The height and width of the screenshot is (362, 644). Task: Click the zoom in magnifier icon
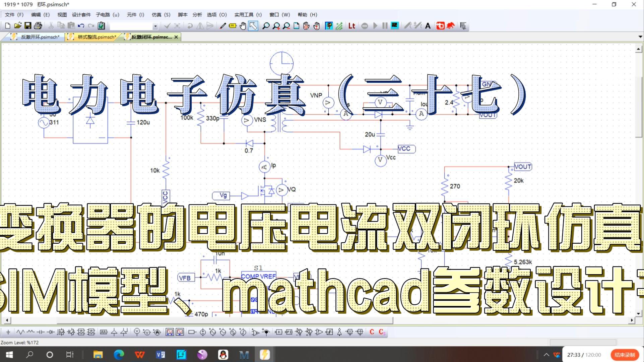point(276,26)
